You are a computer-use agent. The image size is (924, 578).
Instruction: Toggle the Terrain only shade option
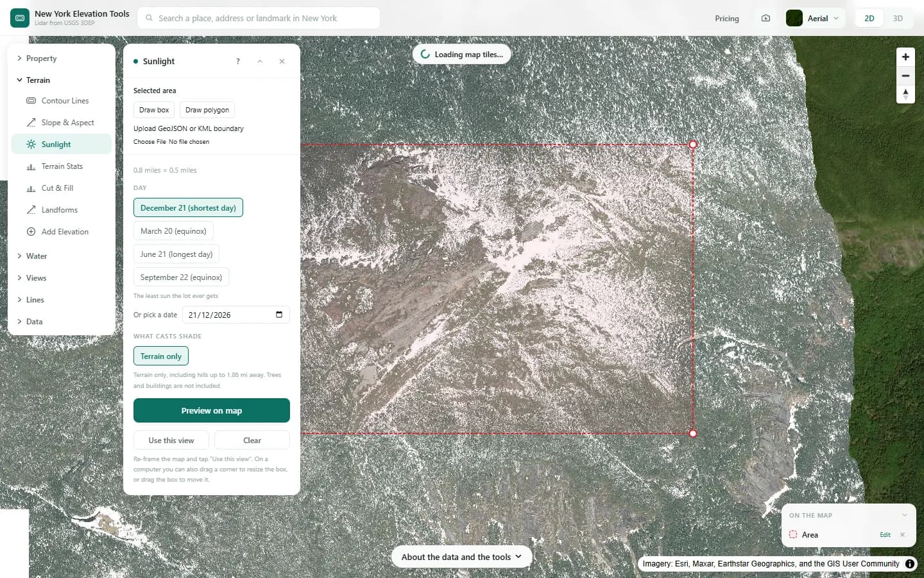tap(161, 356)
